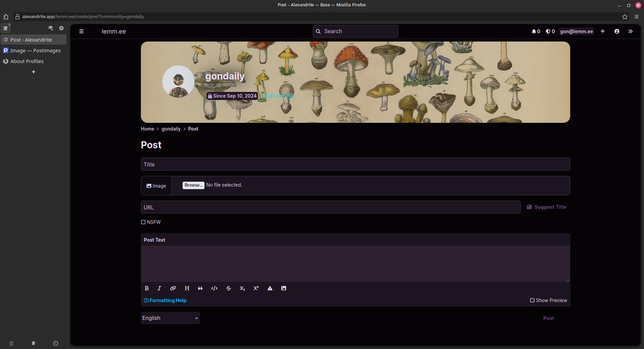
Task: Open the user profile icon in the navbar
Action: (x=617, y=31)
